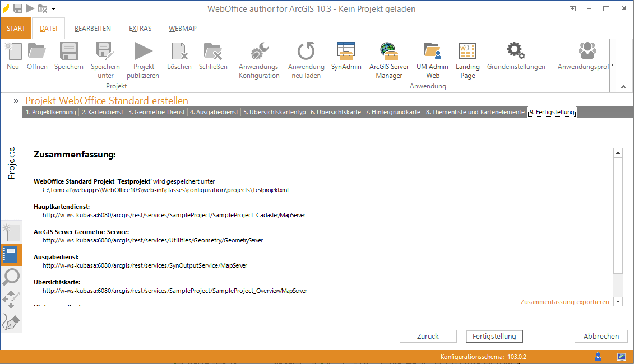Click the Fertigstellung button

pos(494,336)
